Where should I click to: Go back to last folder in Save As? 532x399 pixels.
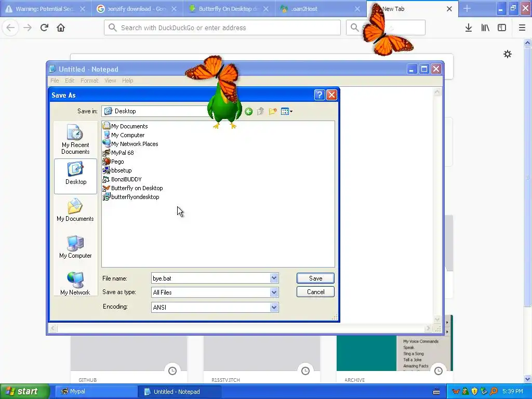pos(249,111)
